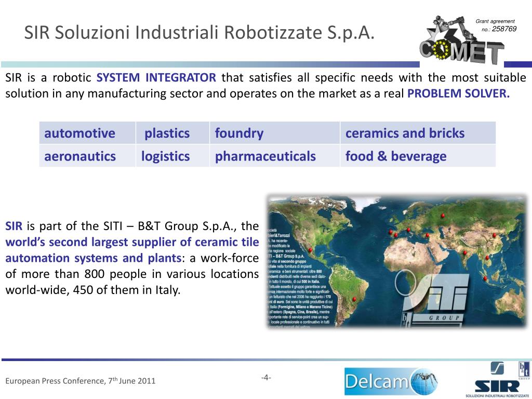Click the 'plastics' table cell
Viewport: 532px width, 399px height.
pos(172,133)
